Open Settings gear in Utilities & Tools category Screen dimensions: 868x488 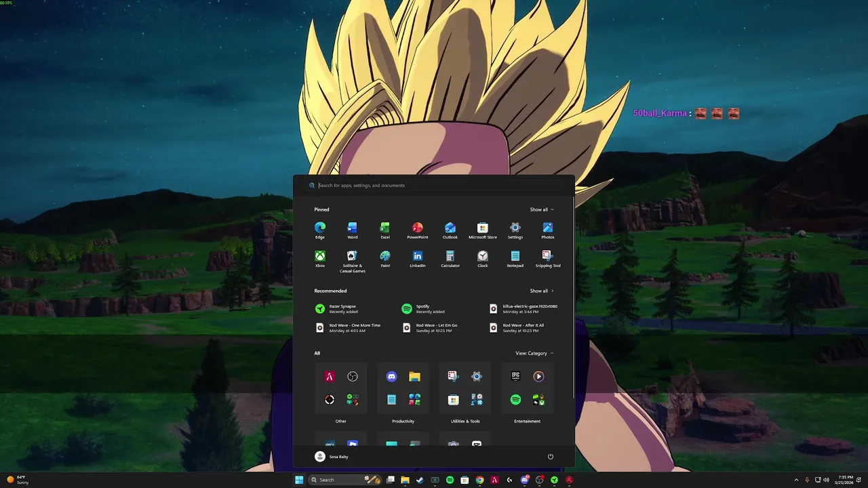click(x=476, y=377)
